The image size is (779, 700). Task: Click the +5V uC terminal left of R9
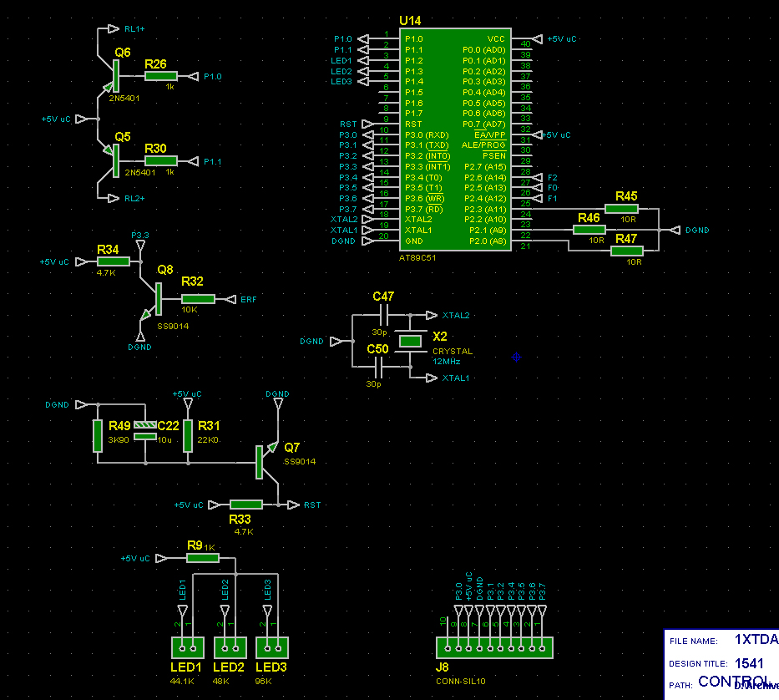pyautogui.click(x=161, y=558)
